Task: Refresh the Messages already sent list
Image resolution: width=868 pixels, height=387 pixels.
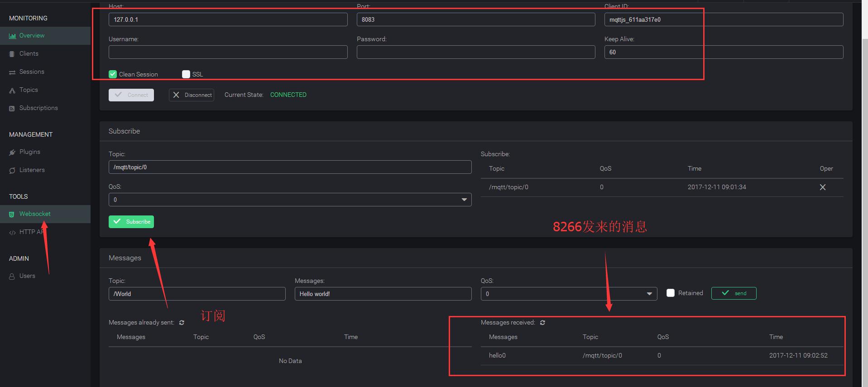Action: point(182,323)
